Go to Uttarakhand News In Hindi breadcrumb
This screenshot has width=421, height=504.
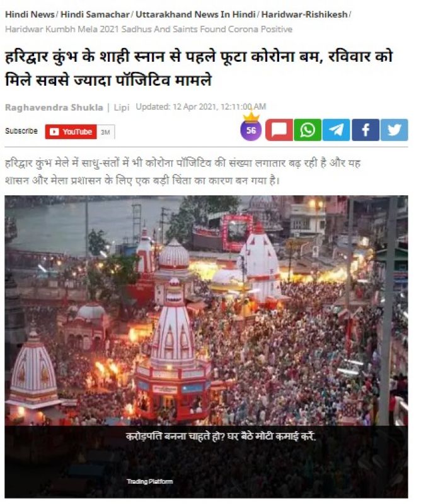point(195,14)
